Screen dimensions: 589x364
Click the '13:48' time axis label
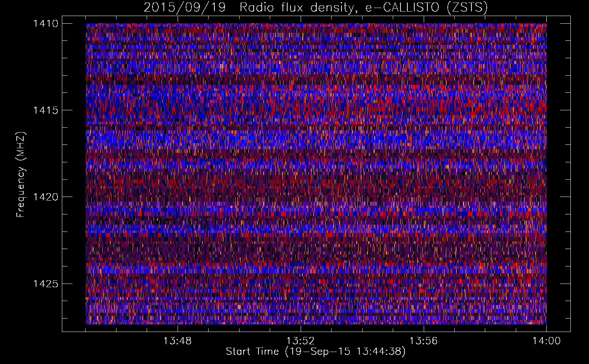177,341
